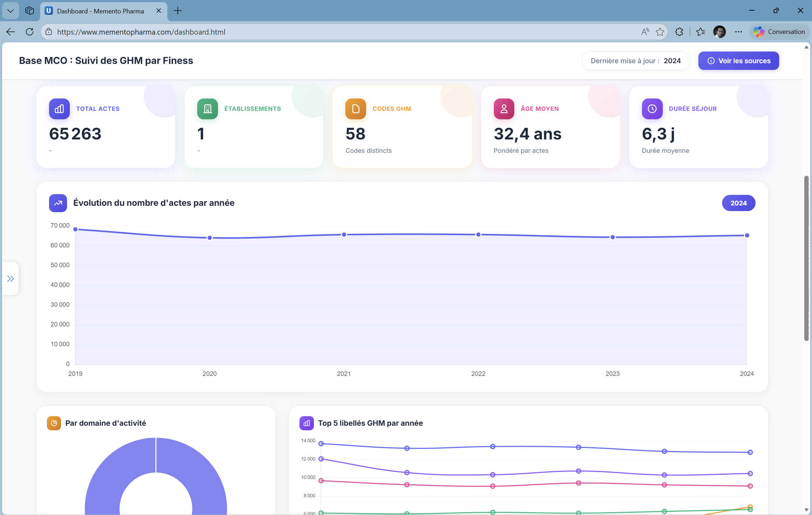Image resolution: width=812 pixels, height=515 pixels.
Task: Click the pie icon next to Par domaine d'activité
Action: [54, 423]
